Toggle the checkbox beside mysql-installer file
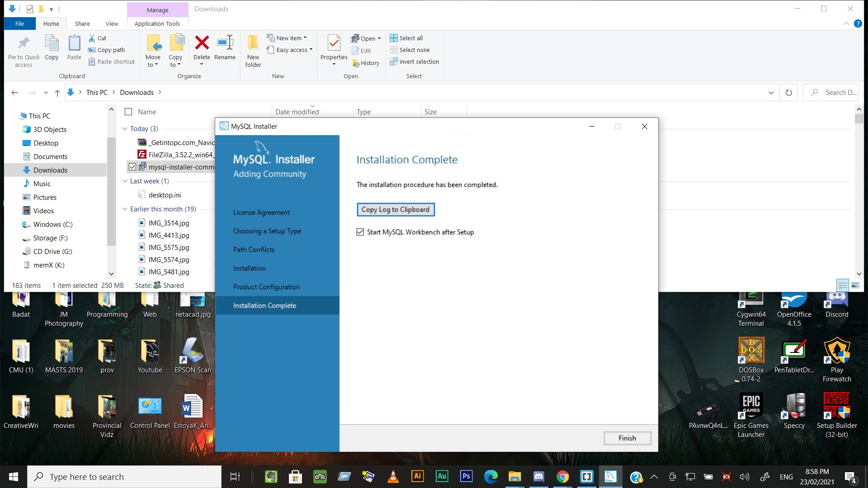 click(x=132, y=167)
